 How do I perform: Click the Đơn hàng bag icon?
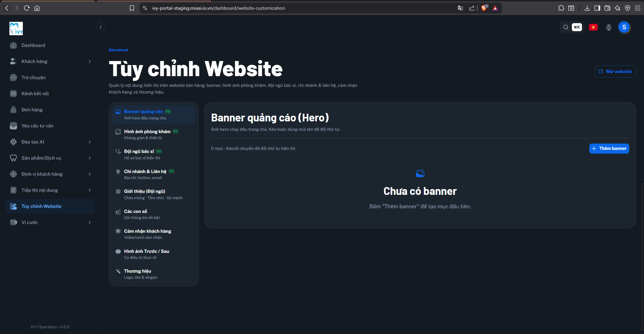tap(13, 110)
